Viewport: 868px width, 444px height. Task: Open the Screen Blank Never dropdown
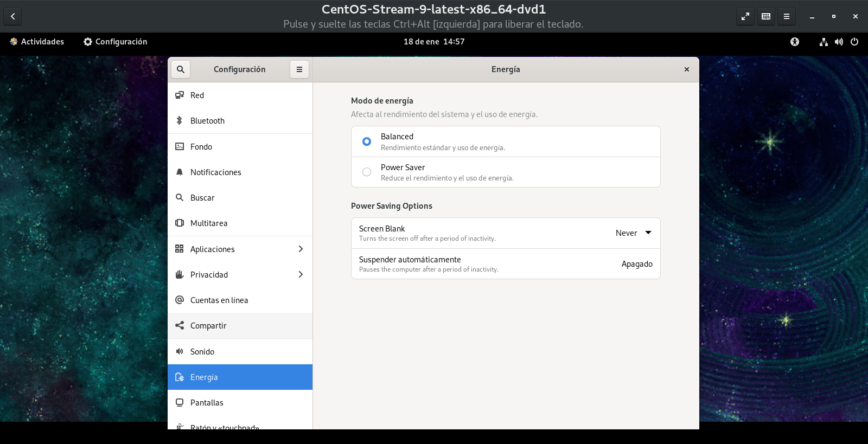(633, 233)
